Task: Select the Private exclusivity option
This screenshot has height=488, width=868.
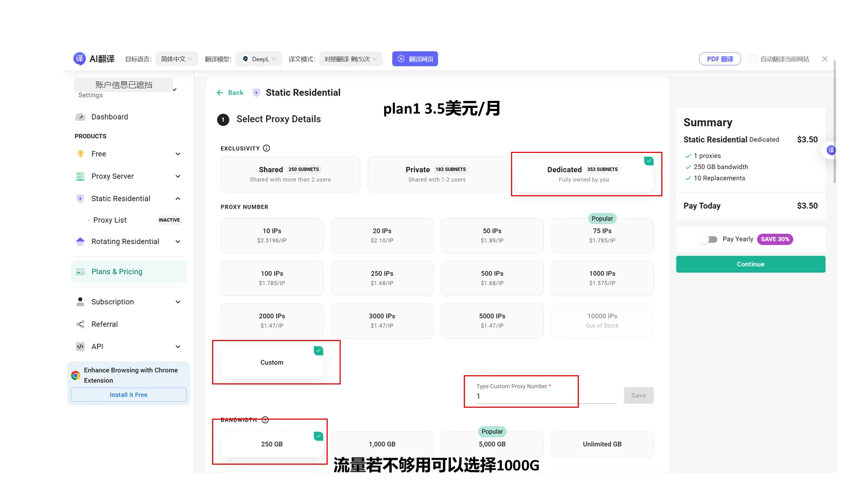Action: click(437, 174)
